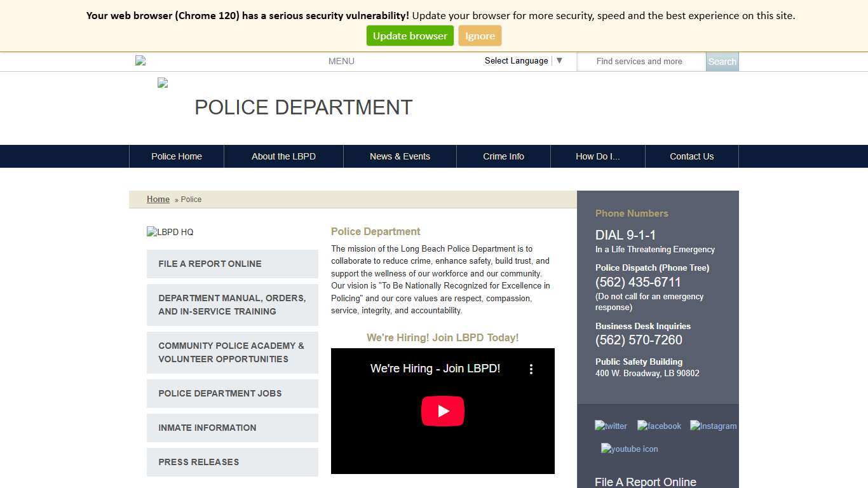
Task: Open the MENU navigation expander
Action: [341, 61]
